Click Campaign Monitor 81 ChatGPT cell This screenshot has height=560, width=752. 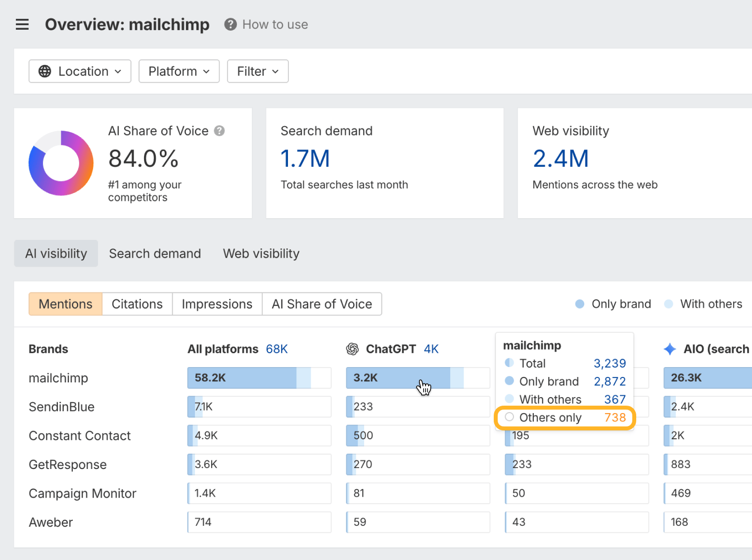click(418, 493)
